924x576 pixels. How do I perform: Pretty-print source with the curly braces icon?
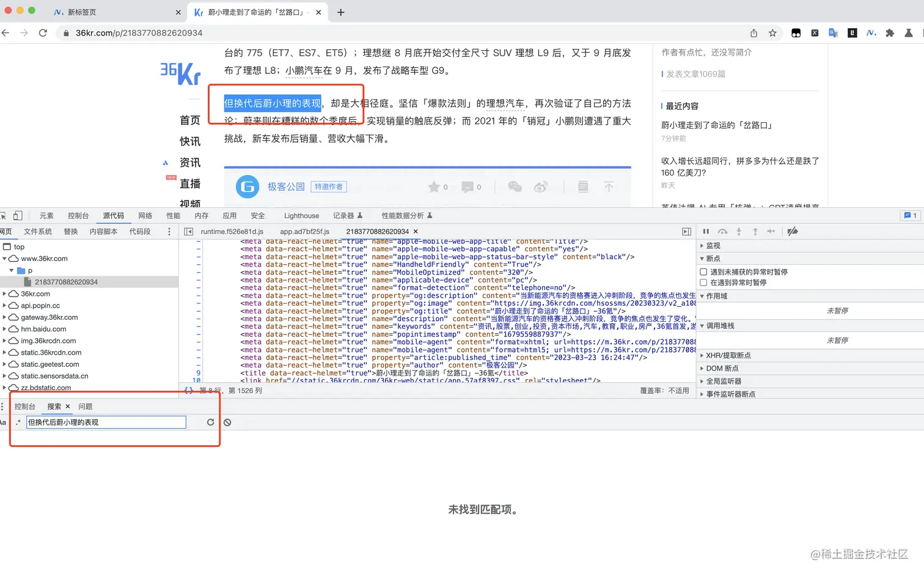pos(189,390)
